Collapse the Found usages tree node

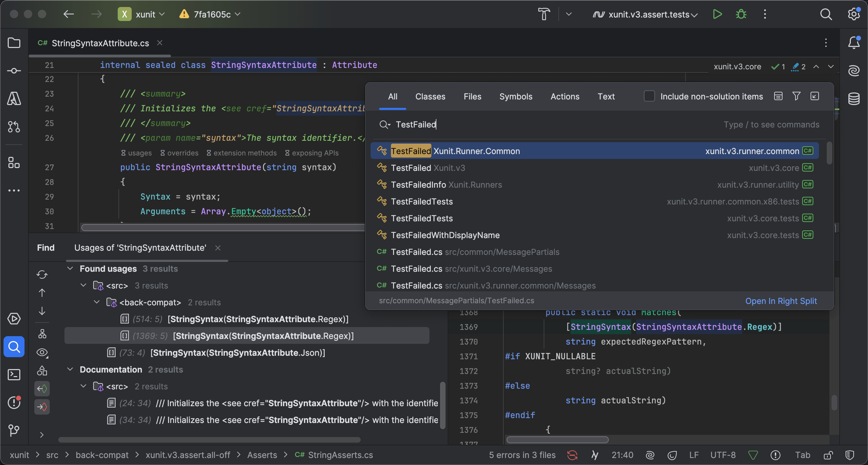tap(70, 269)
